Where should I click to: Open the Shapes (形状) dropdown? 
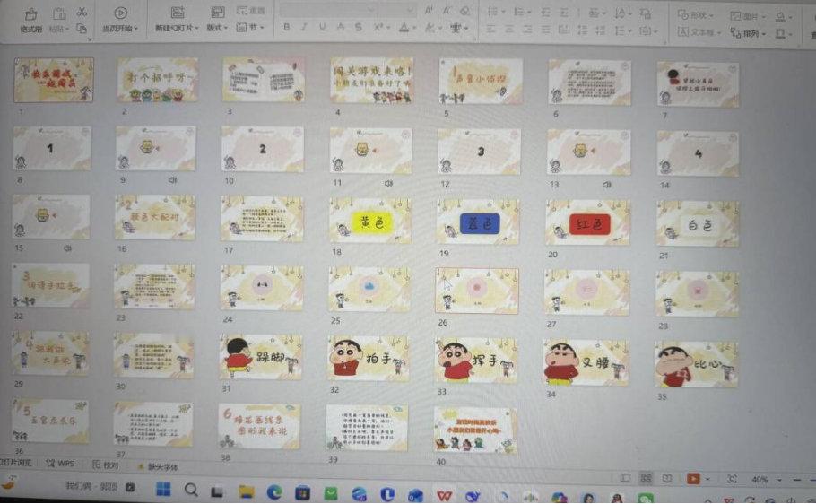pyautogui.click(x=697, y=15)
